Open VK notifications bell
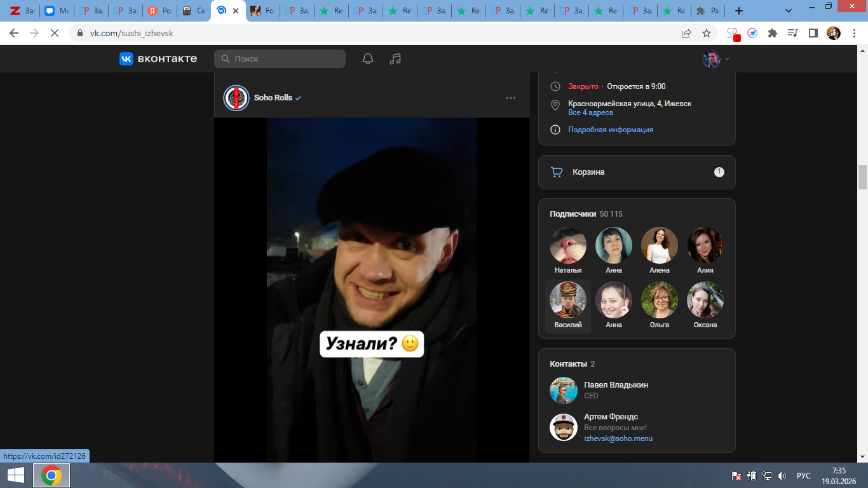Screen dimensions: 868x488 (368, 58)
